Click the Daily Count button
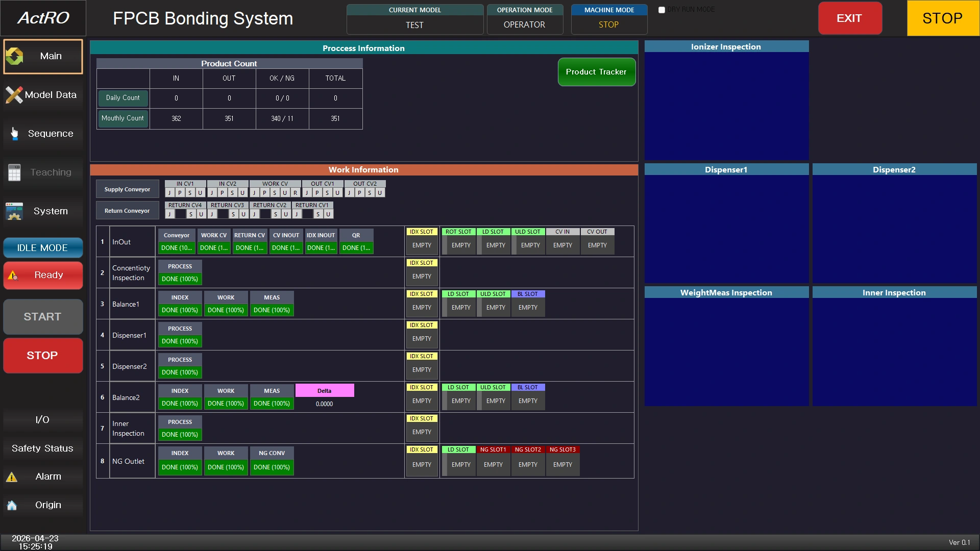 (x=123, y=98)
